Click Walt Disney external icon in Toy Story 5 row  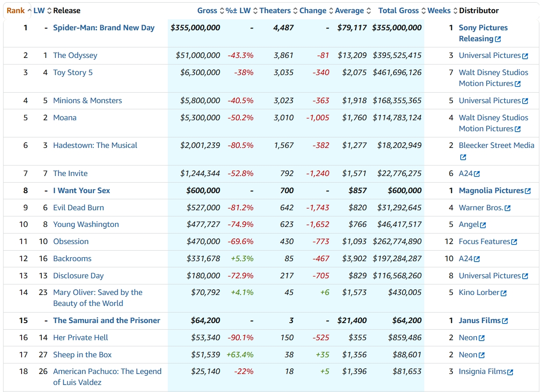517,84
